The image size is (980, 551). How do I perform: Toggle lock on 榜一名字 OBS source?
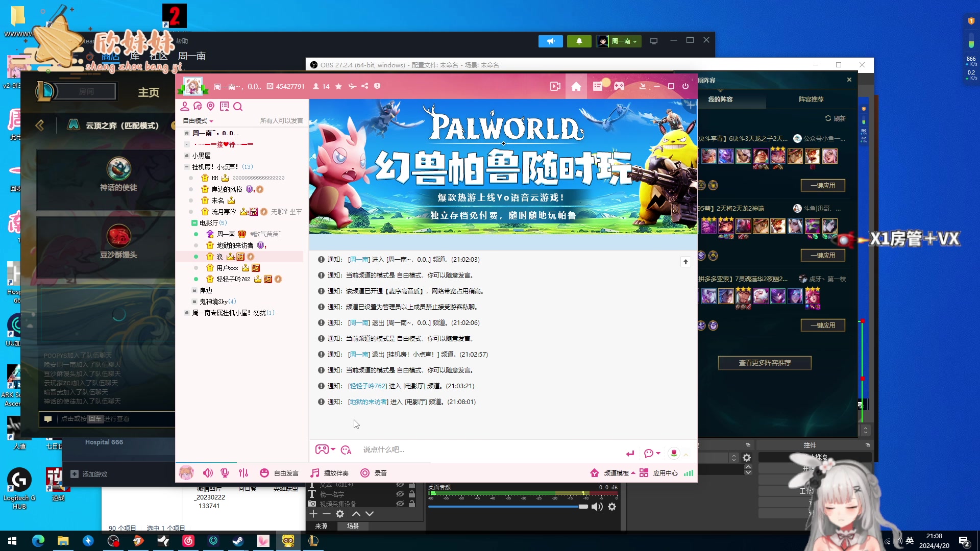[x=412, y=494]
